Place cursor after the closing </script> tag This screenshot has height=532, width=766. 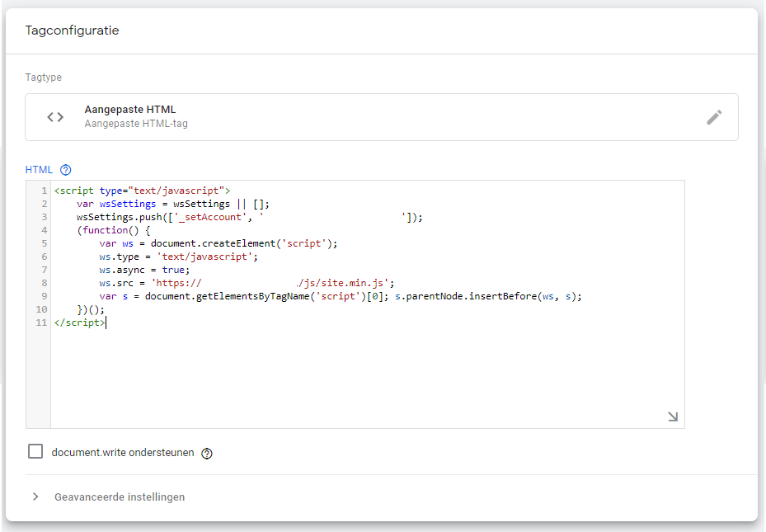coord(106,322)
